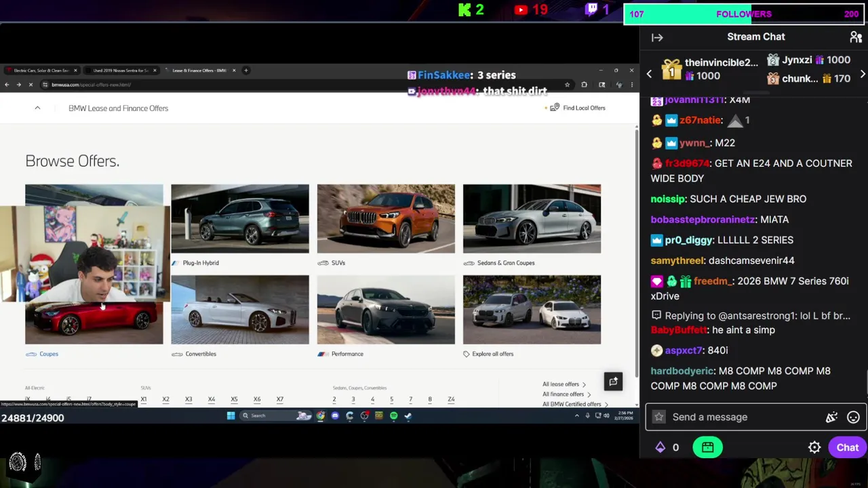The width and height of the screenshot is (868, 488).
Task: Click the Chat button
Action: tap(847, 447)
